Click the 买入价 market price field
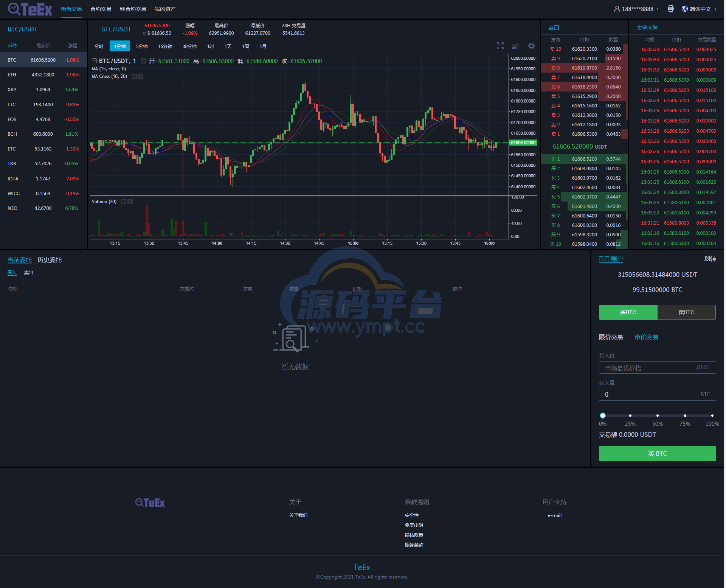The width and height of the screenshot is (726, 588). (657, 368)
